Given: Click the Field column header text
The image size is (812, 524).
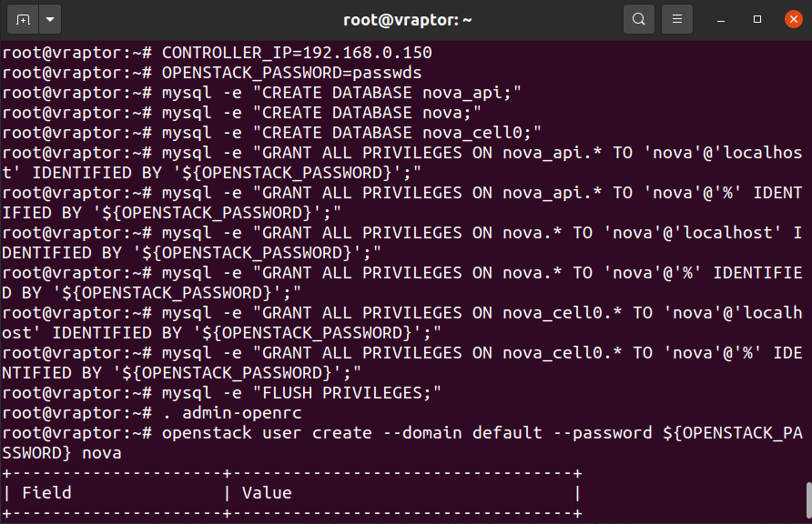Looking at the screenshot, I should click(46, 493).
